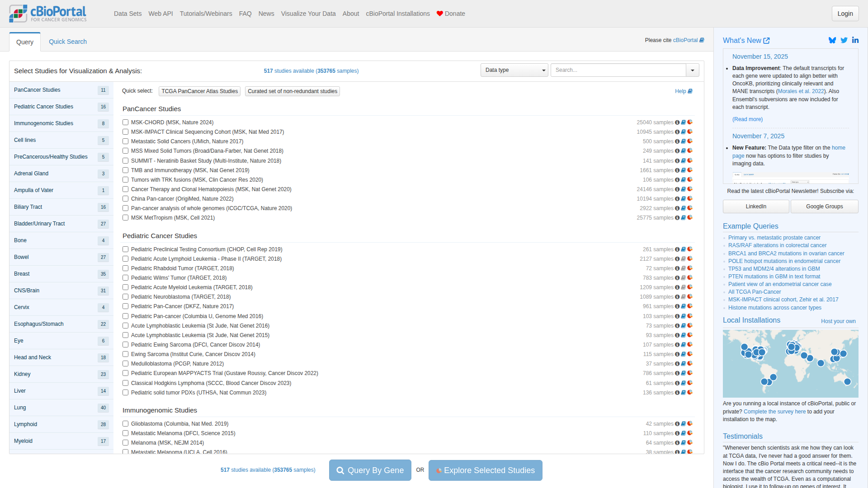Jump to Breast category in sidebar
The height and width of the screenshot is (488, 868).
coord(61,274)
